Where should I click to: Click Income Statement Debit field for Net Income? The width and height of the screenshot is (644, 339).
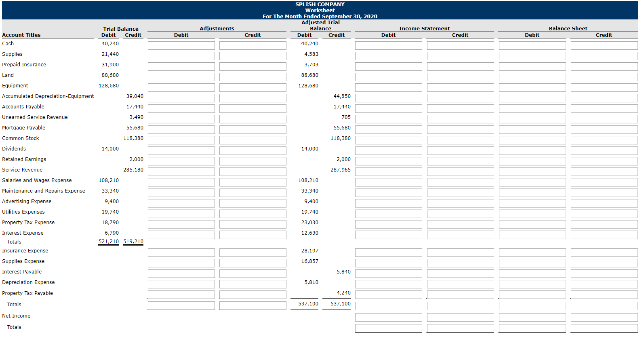389,317
